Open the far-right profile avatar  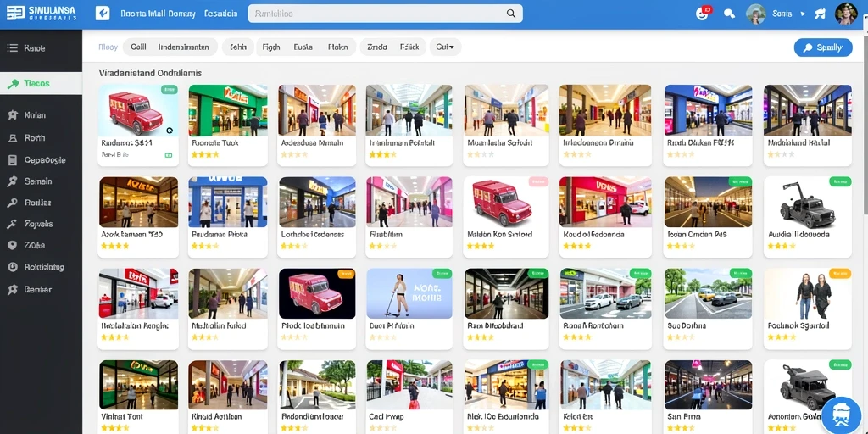[846, 14]
